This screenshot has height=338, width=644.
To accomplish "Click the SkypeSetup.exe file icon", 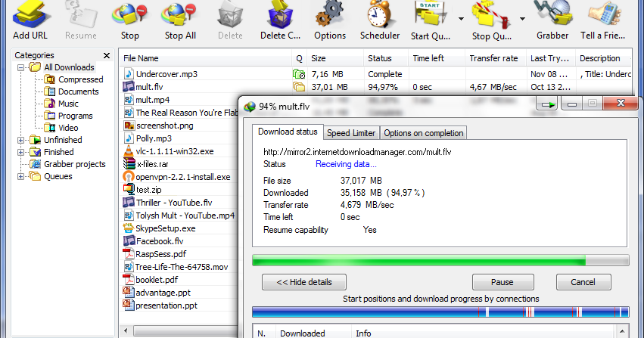I will click(129, 228).
